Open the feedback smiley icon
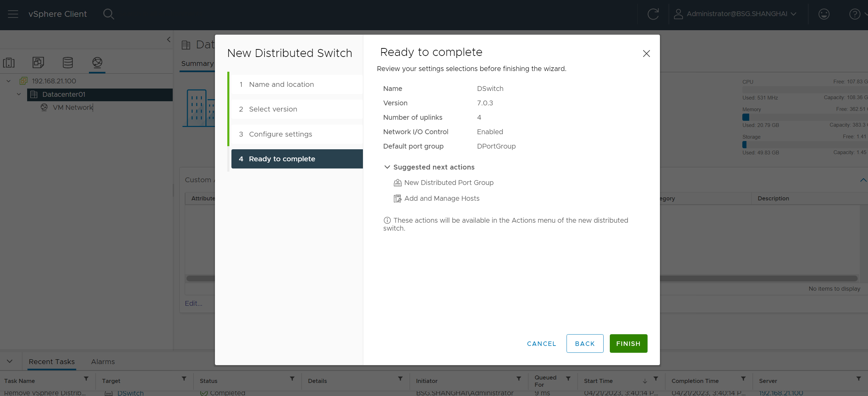This screenshot has height=396, width=868. coord(824,14)
